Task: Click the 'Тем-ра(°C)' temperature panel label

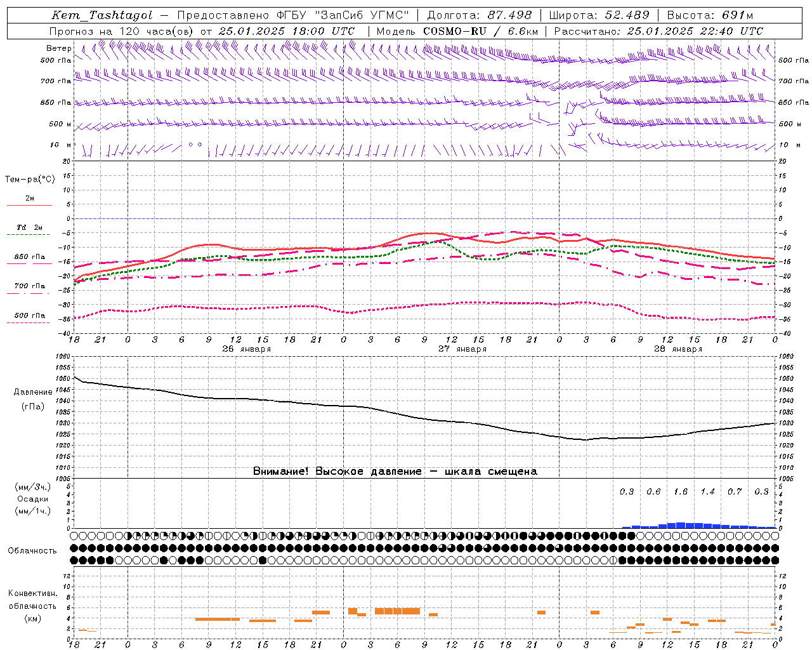Action: (30, 180)
